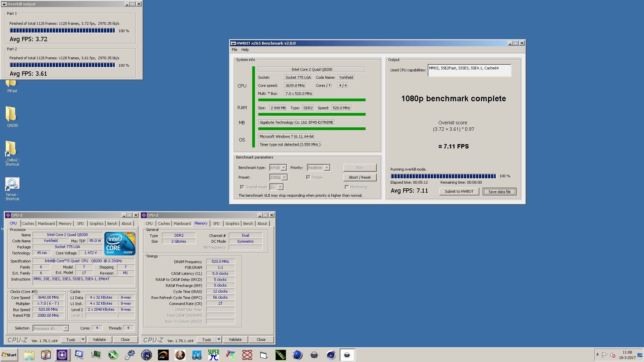This screenshot has height=362, width=644.
Task: Open the Bench tab in left CPU-Z
Action: [112, 224]
